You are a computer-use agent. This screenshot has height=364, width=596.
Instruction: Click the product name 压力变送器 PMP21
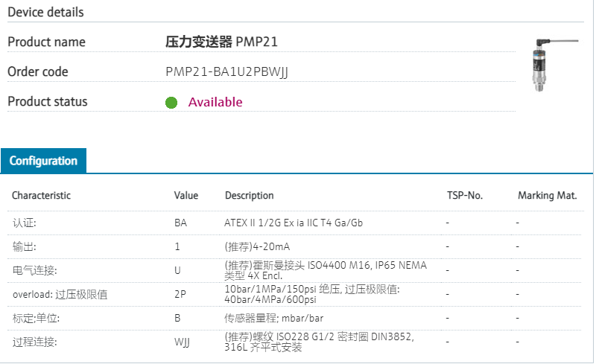(x=221, y=42)
